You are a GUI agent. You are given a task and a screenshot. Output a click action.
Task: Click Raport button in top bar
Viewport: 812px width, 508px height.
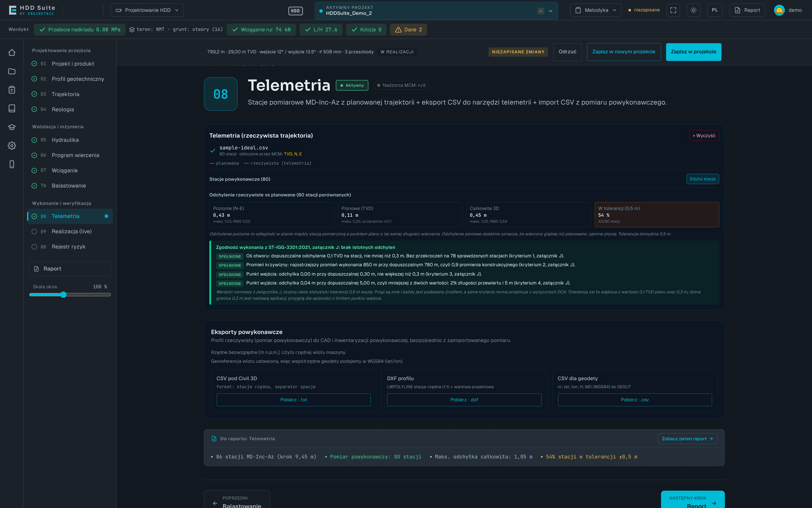(747, 10)
